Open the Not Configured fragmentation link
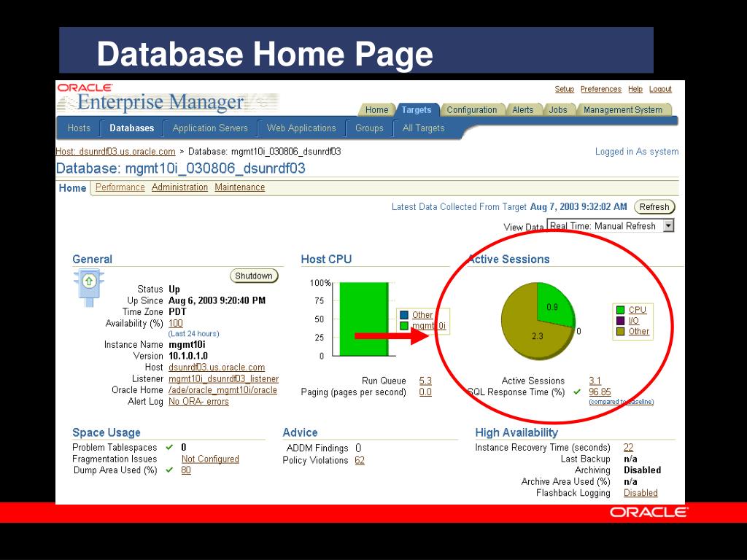Viewport: 747px width, 560px height. (210, 459)
